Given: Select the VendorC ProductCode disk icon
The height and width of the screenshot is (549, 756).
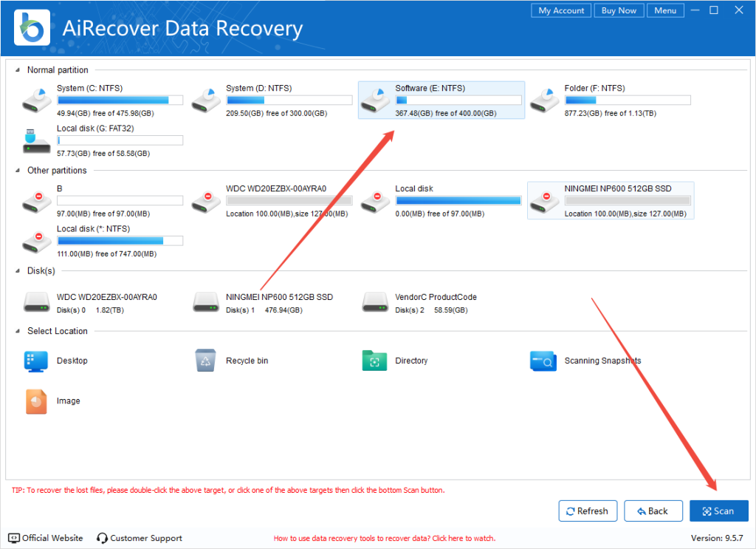Looking at the screenshot, I should coord(375,302).
